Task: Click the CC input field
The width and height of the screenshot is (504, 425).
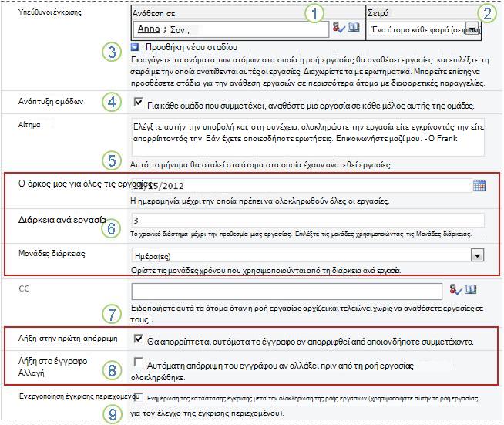Action: click(x=287, y=292)
